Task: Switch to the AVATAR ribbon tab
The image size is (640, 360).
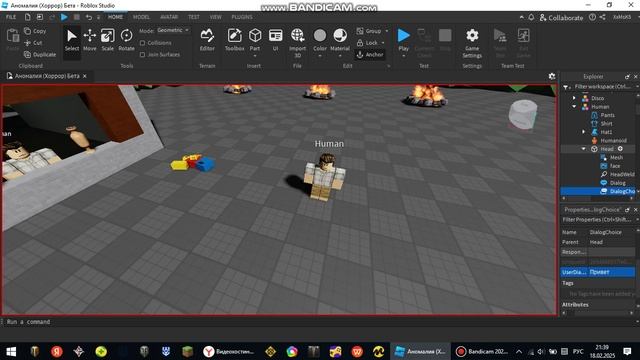Action: pyautogui.click(x=169, y=17)
